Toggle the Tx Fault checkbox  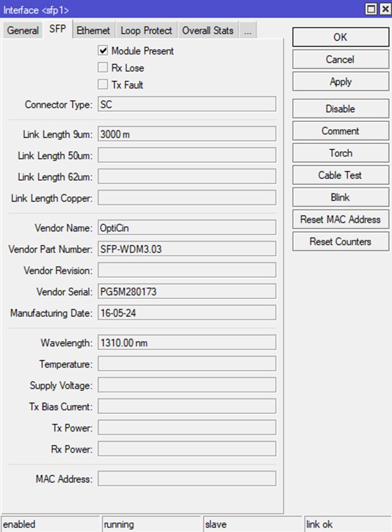(103, 84)
